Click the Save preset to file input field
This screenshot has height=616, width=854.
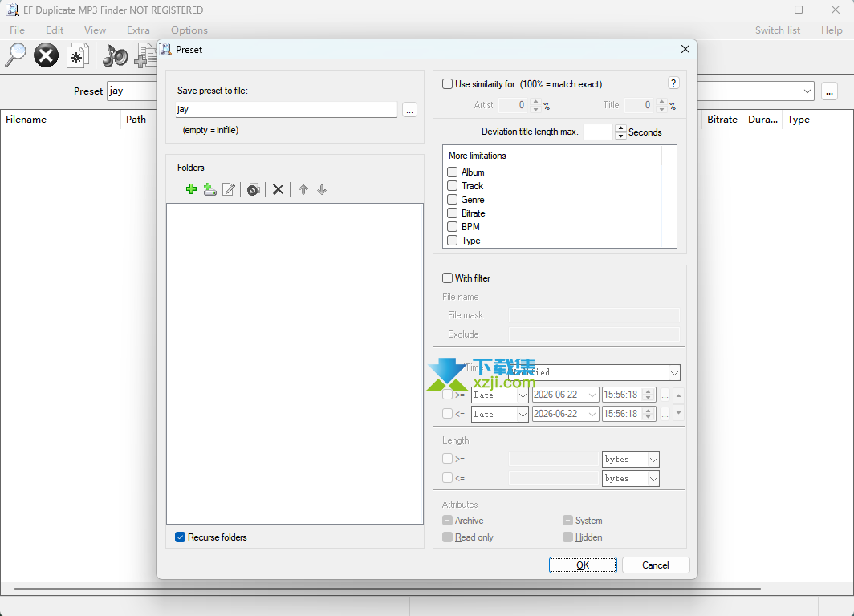click(x=287, y=109)
